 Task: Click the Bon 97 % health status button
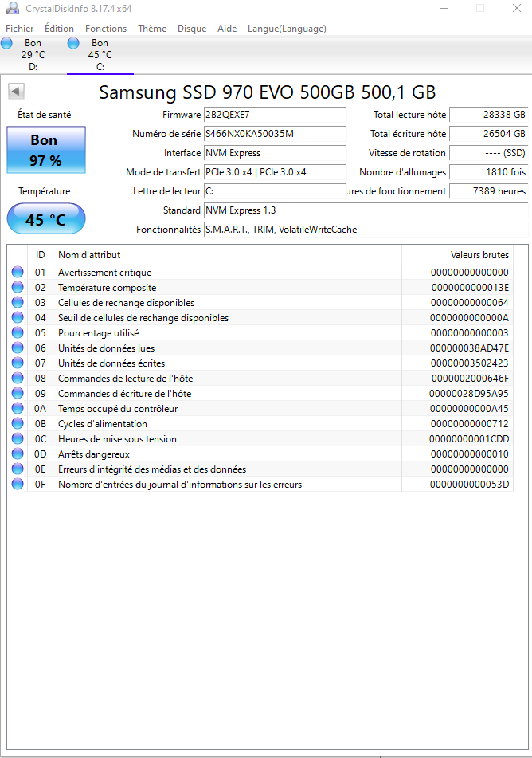(46, 150)
